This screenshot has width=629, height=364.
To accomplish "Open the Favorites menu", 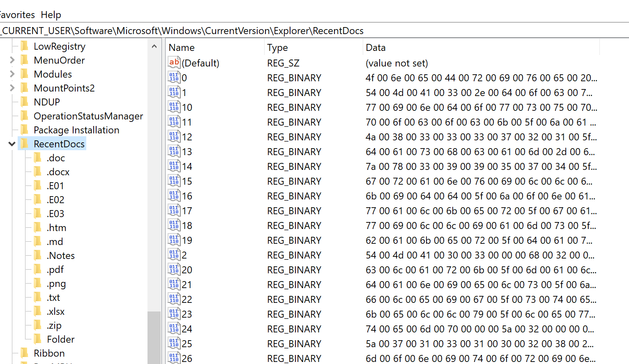I will point(17,15).
